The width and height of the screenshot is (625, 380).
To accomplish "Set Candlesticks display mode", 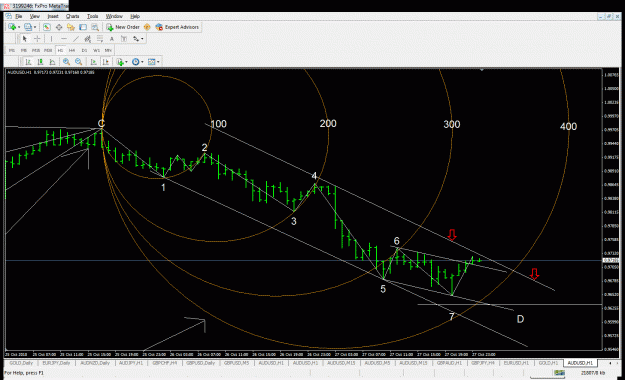I will 40,62.
